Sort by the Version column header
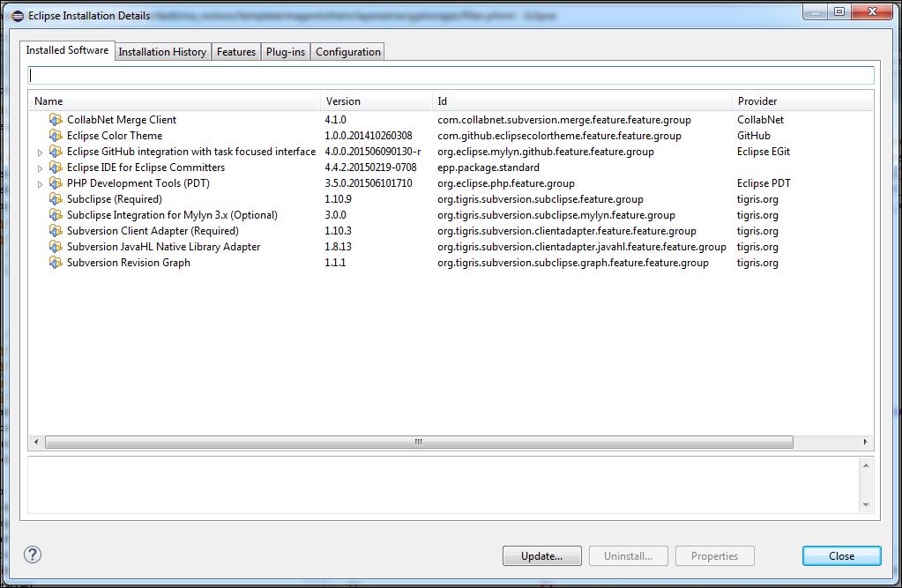The image size is (902, 588). 376,101
